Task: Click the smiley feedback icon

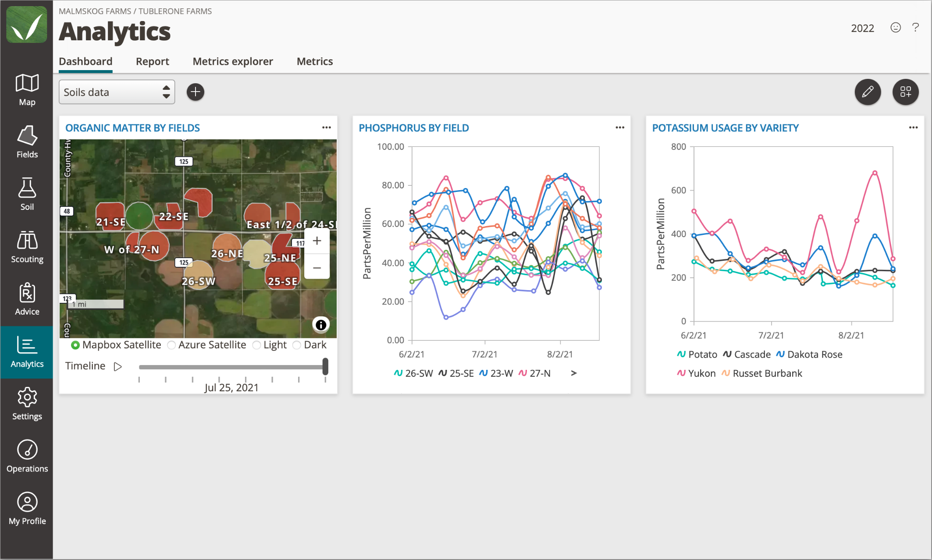Action: point(896,28)
